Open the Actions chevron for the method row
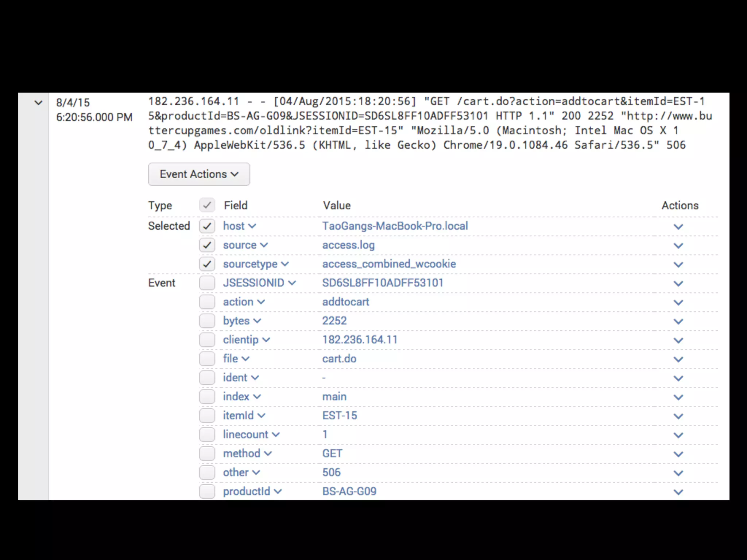The width and height of the screenshot is (747, 560). [678, 454]
